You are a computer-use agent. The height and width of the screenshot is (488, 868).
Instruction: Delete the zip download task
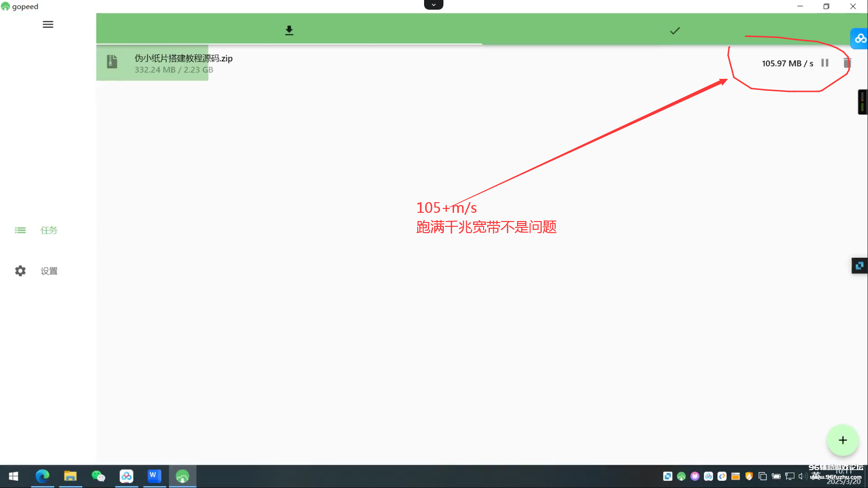point(847,63)
